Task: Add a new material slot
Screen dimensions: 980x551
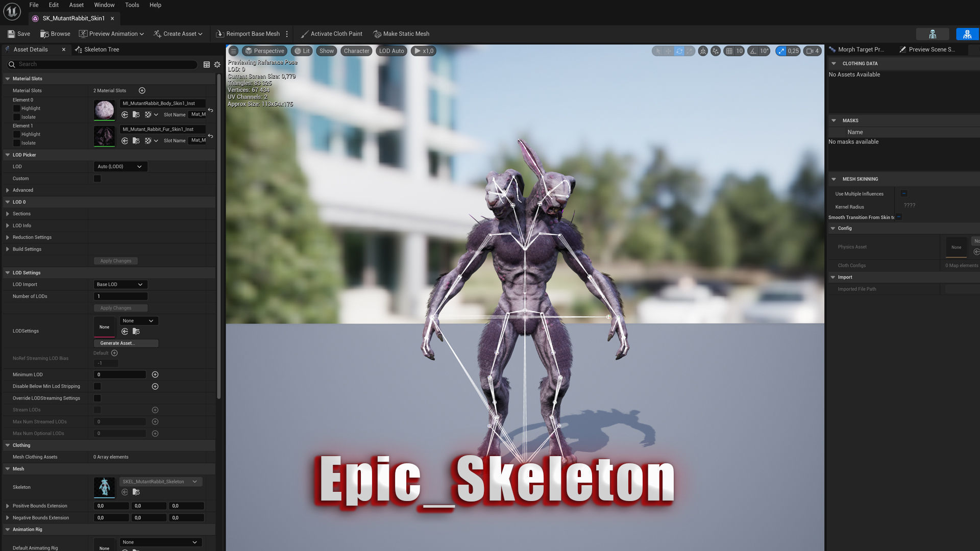Action: tap(142, 90)
